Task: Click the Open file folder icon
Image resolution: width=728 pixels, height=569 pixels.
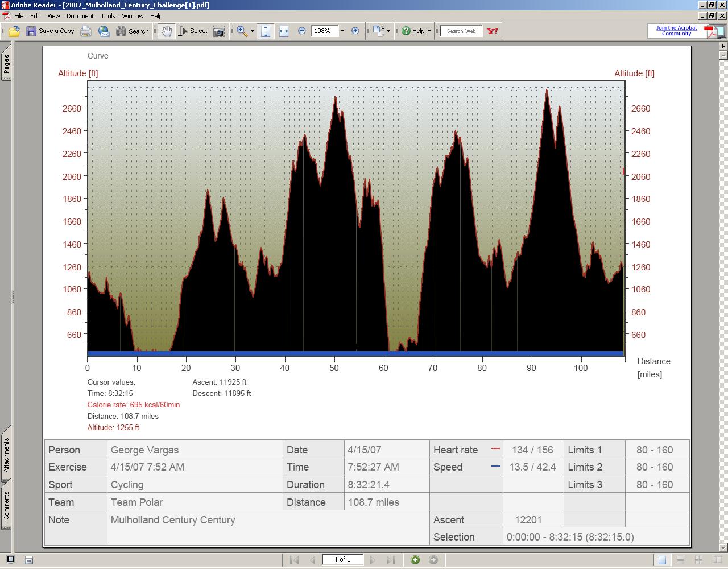Action: 14,31
